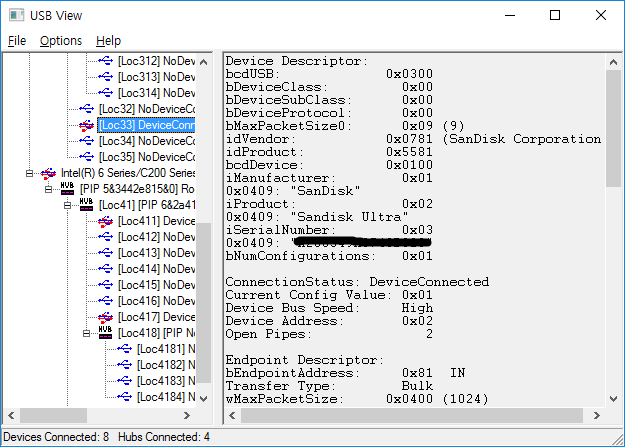Open the Help menu

[108, 41]
